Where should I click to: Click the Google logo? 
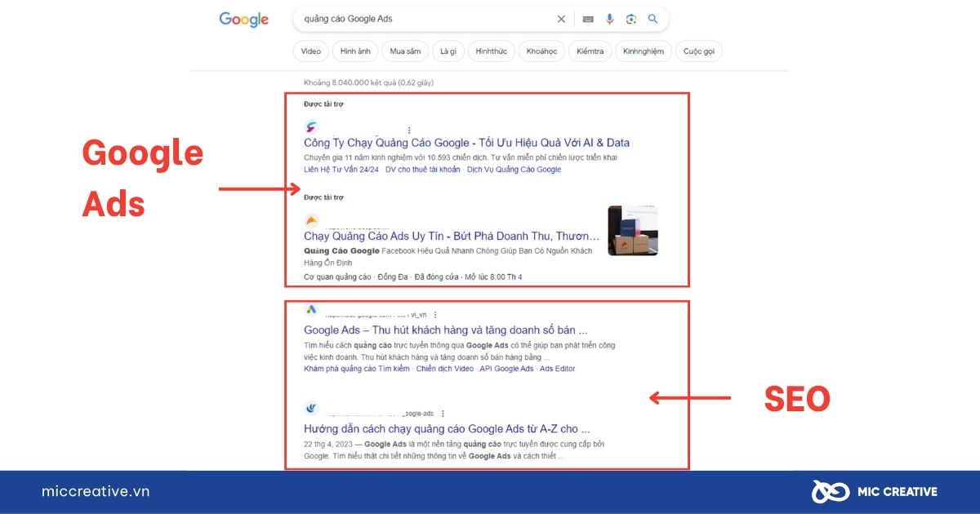point(243,20)
